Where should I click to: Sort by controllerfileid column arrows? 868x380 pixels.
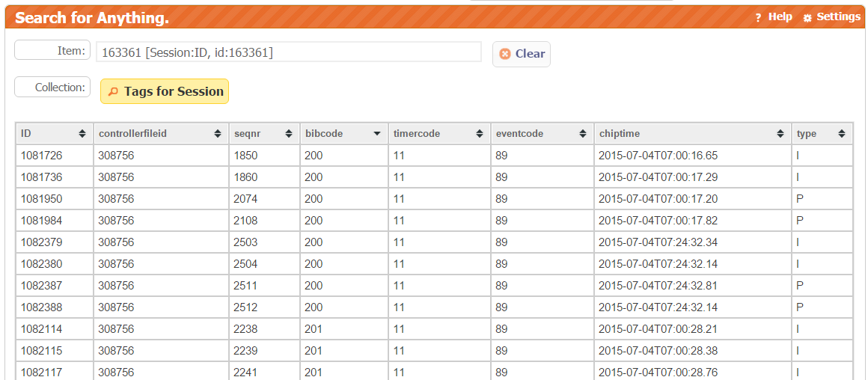[218, 133]
